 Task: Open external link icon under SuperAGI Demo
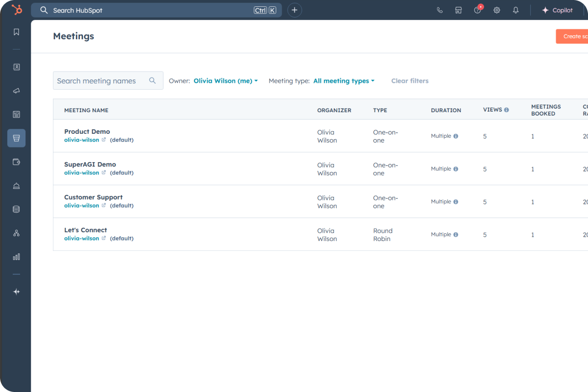(103, 172)
